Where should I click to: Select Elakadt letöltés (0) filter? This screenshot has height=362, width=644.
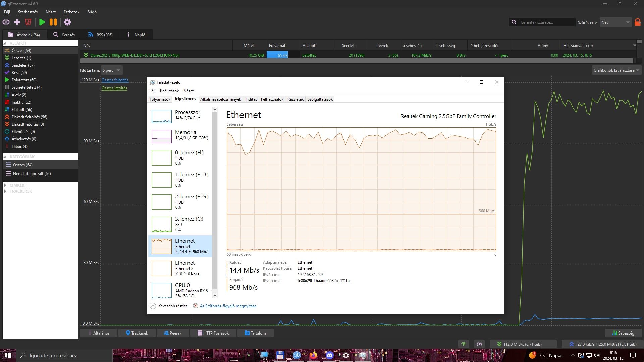[40, 124]
